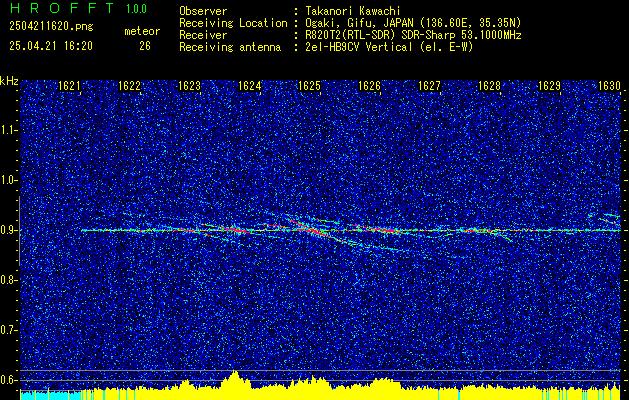Click time marker 1628
Image resolution: width=629 pixels, height=400 pixels.
point(489,86)
